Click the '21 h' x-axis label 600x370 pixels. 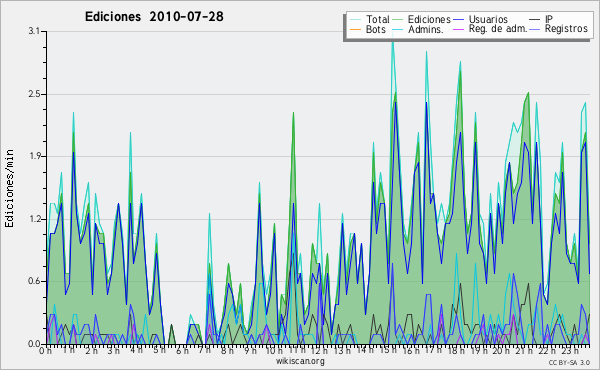pyautogui.click(x=524, y=350)
